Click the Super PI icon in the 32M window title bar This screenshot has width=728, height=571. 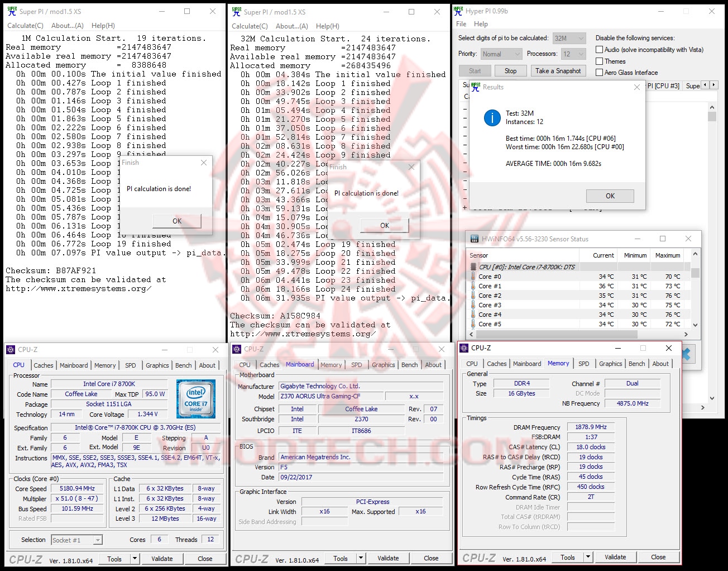tap(236, 11)
